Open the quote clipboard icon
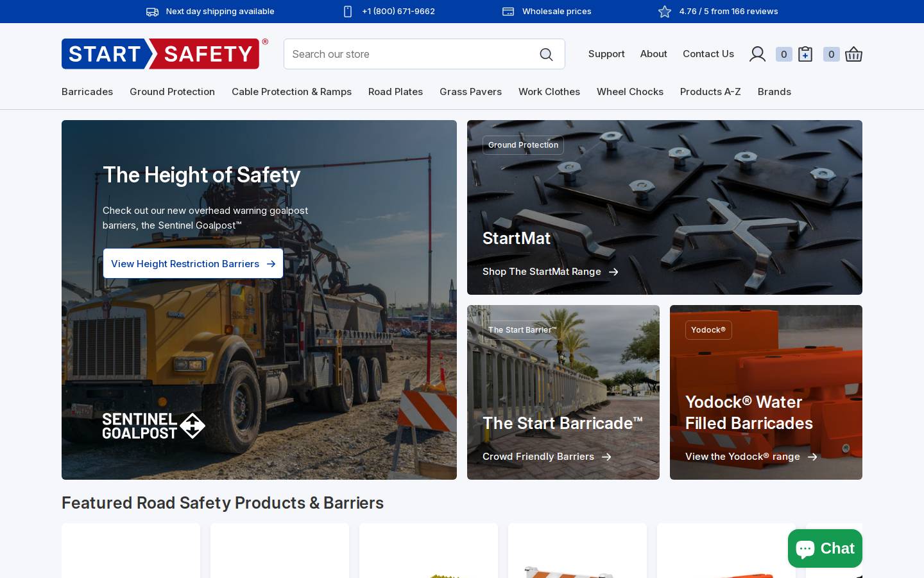The image size is (924, 578). coord(805,54)
